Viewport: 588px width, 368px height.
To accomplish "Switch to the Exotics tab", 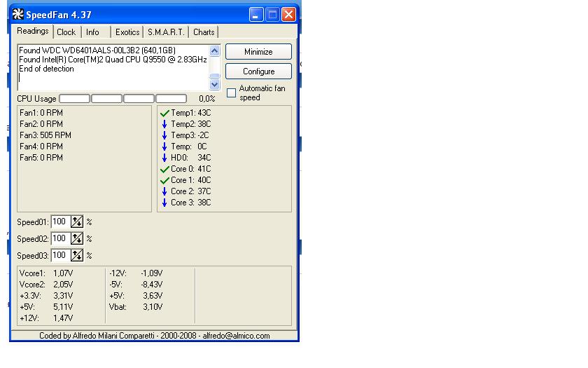I will point(127,32).
